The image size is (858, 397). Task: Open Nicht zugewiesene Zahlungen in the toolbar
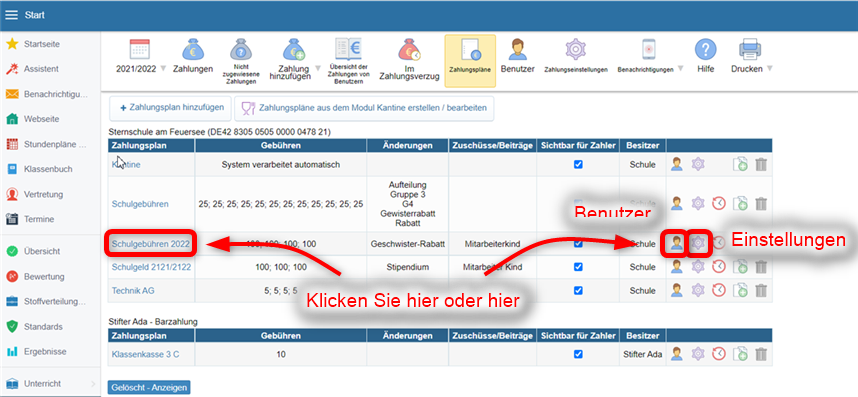[241, 61]
